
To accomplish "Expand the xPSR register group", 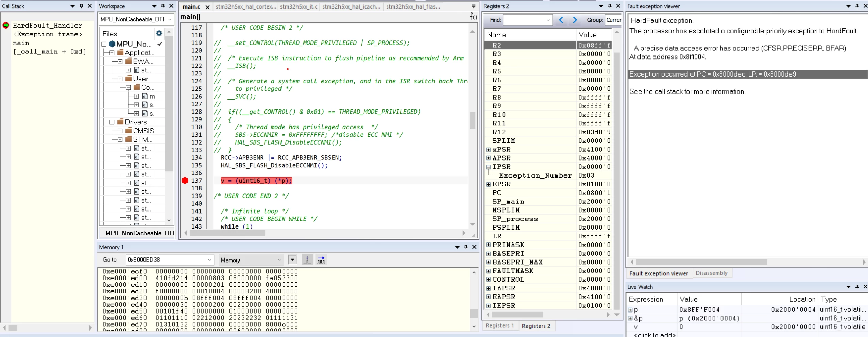I will tap(488, 150).
